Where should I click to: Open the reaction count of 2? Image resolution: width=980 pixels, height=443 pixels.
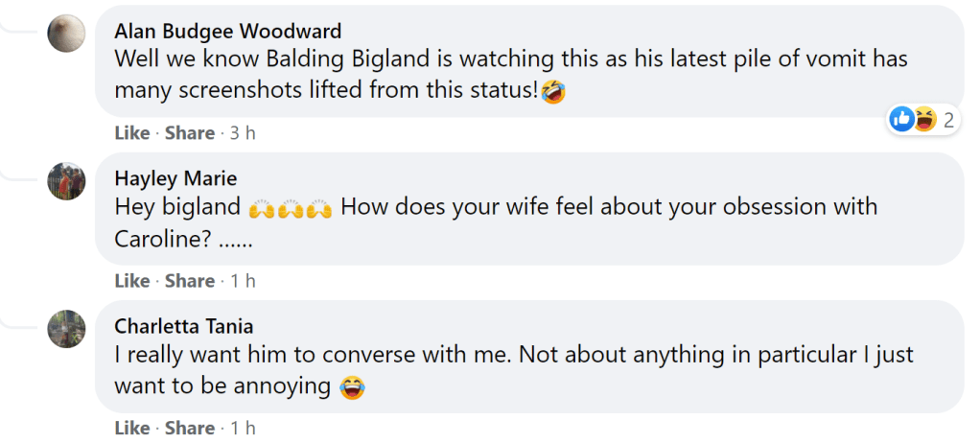(948, 120)
